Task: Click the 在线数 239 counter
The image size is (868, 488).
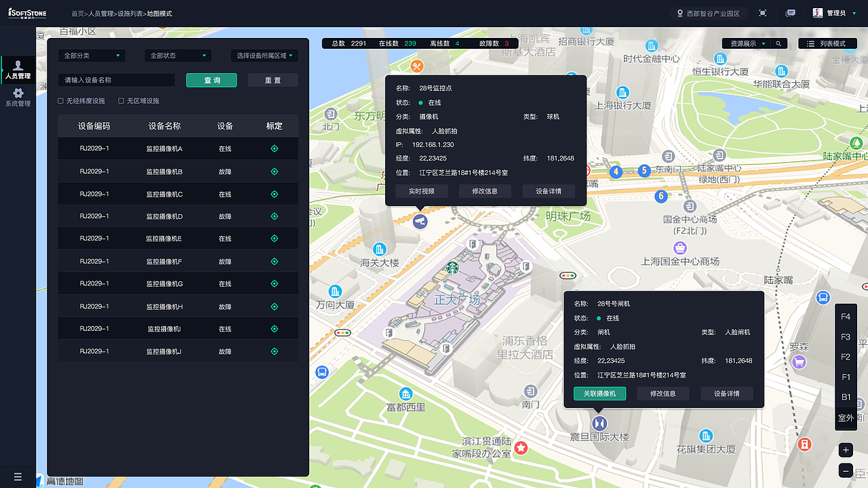Action: (x=397, y=43)
